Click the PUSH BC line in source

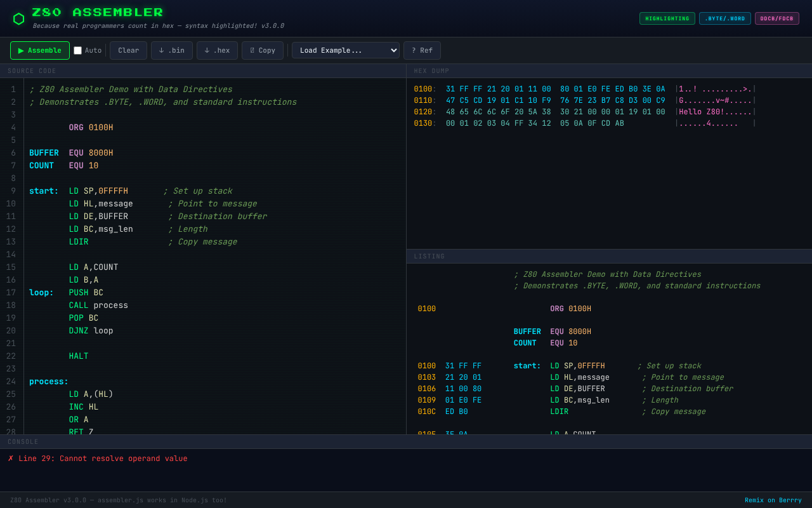click(x=86, y=293)
